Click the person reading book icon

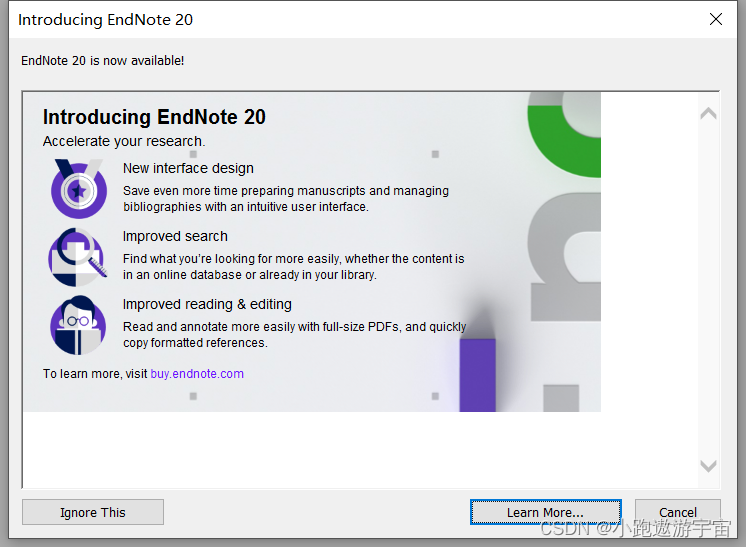[x=78, y=325]
